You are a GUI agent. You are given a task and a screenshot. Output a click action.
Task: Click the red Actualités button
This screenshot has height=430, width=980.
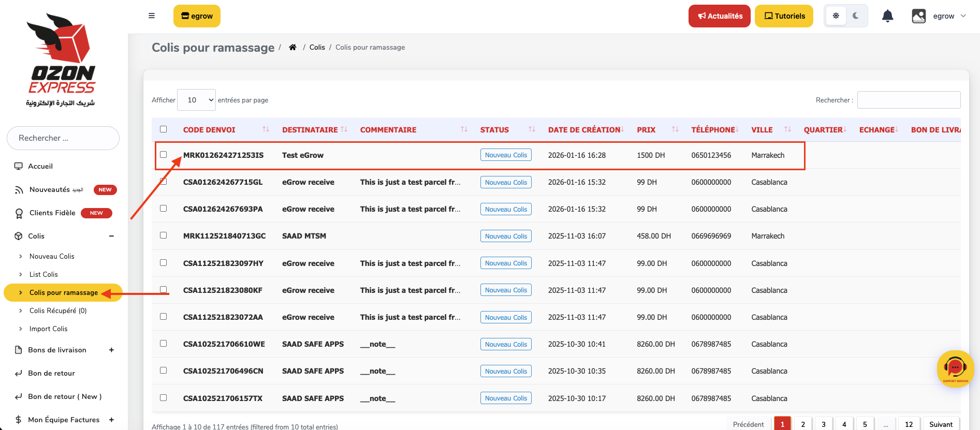pyautogui.click(x=719, y=16)
